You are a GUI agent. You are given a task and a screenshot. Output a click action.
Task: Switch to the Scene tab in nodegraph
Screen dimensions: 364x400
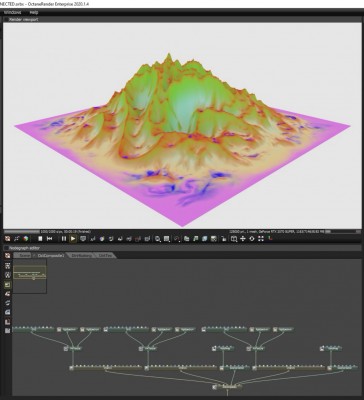(23, 255)
